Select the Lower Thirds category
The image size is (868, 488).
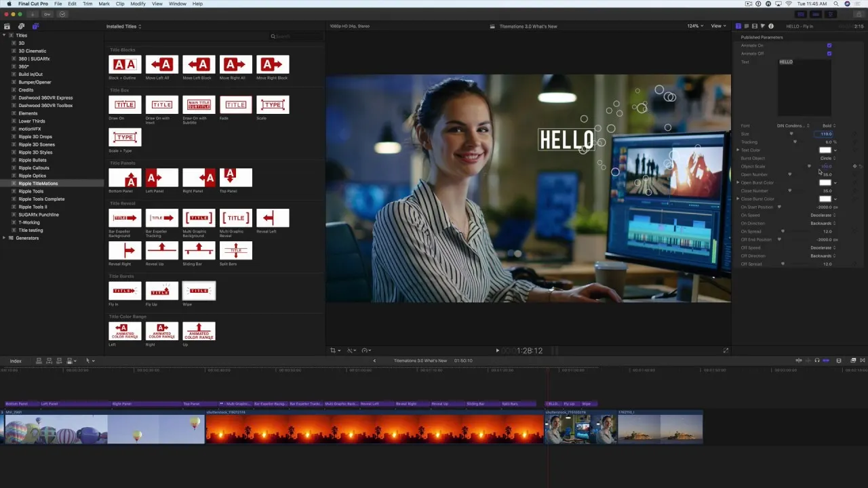coord(32,121)
